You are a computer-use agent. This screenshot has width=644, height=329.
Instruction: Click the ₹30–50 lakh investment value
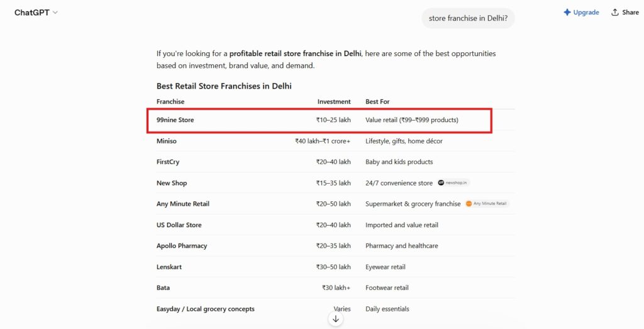click(333, 267)
